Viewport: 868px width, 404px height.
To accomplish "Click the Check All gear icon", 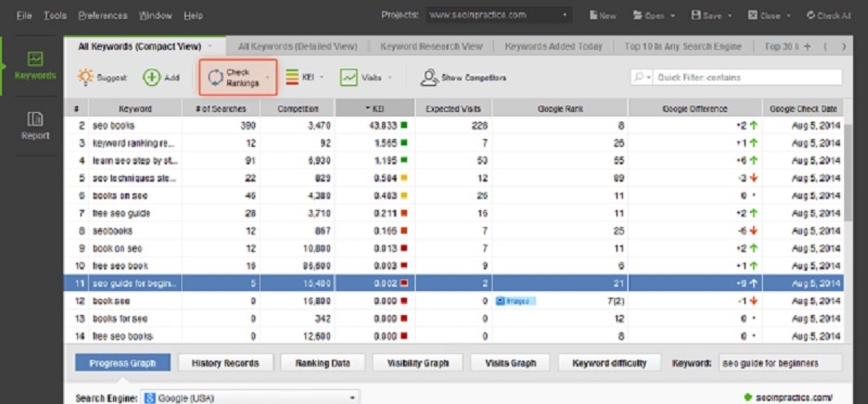I will coord(811,15).
